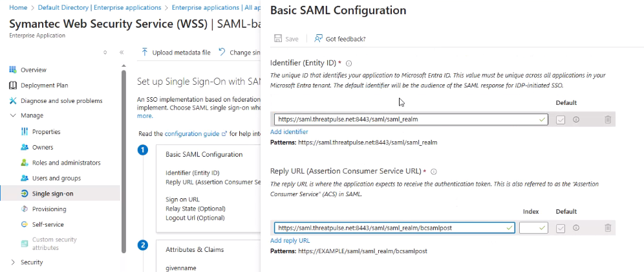Viewport: 644px width, 272px height.
Task: Toggle the Default checkbox for the reply URL
Action: click(x=561, y=228)
